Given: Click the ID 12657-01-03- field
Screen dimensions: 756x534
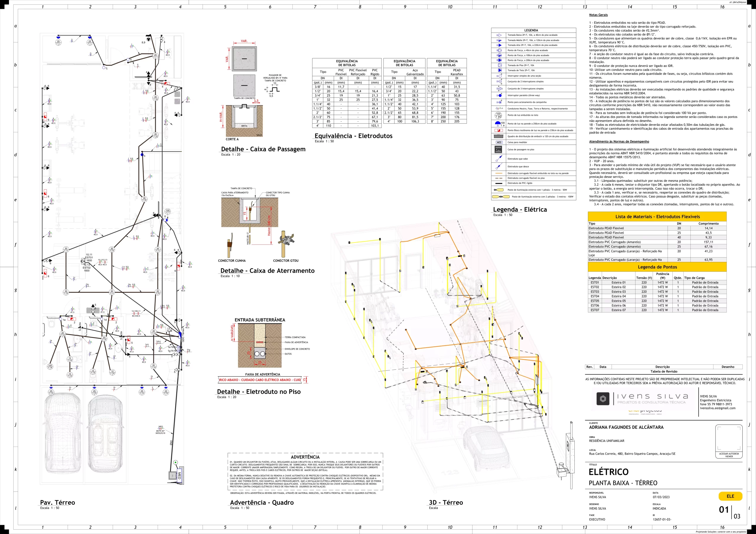Looking at the screenshot, I should pos(662,520).
